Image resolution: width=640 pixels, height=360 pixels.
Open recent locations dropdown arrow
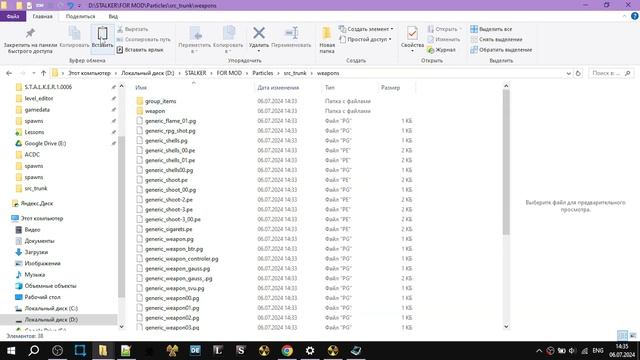point(33,73)
